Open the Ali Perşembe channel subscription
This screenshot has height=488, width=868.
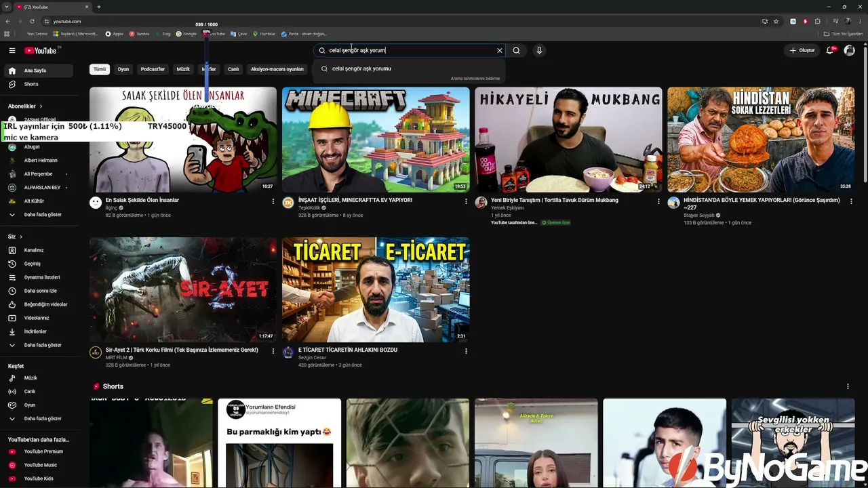tap(39, 174)
